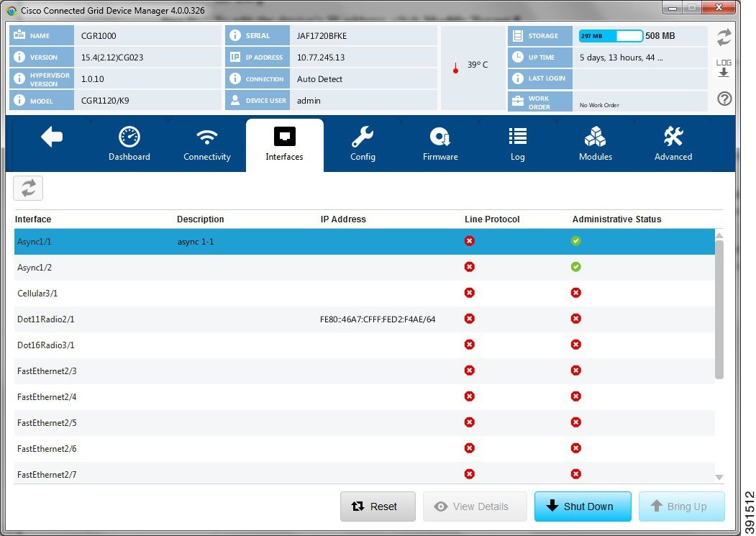Select the Dot11Radio2/1 interface row

click(x=365, y=319)
